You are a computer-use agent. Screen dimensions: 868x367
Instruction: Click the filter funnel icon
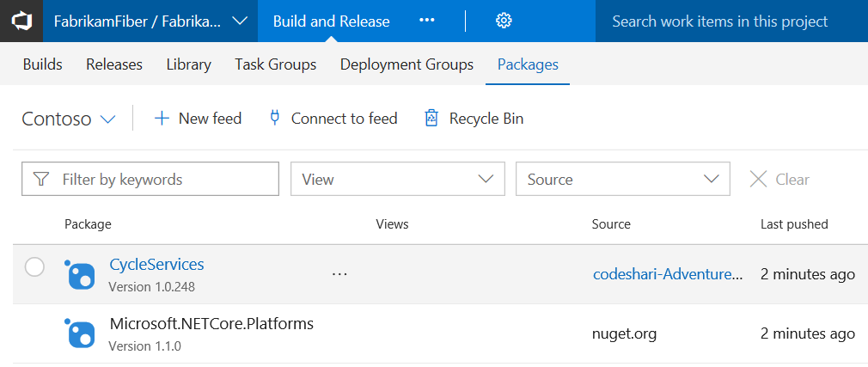point(41,179)
